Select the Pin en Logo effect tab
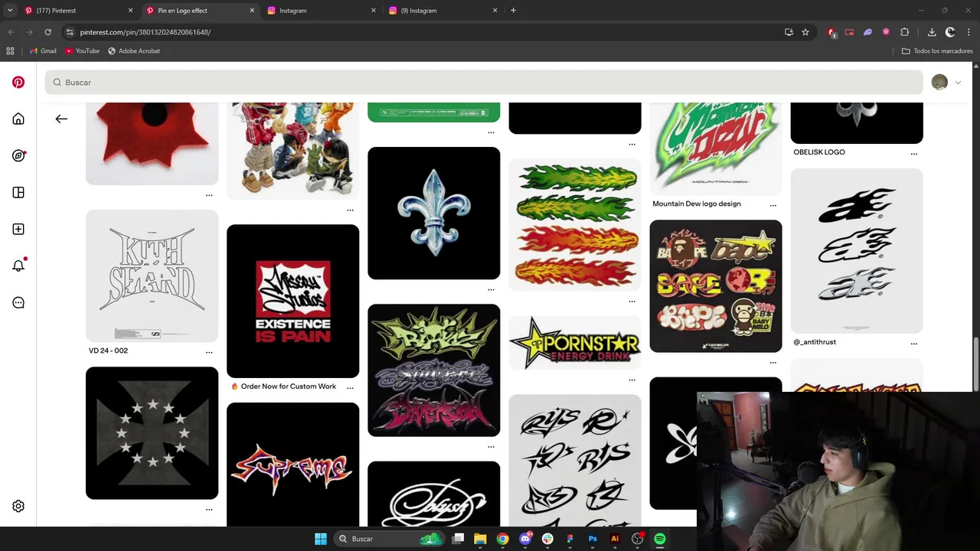 click(199, 11)
